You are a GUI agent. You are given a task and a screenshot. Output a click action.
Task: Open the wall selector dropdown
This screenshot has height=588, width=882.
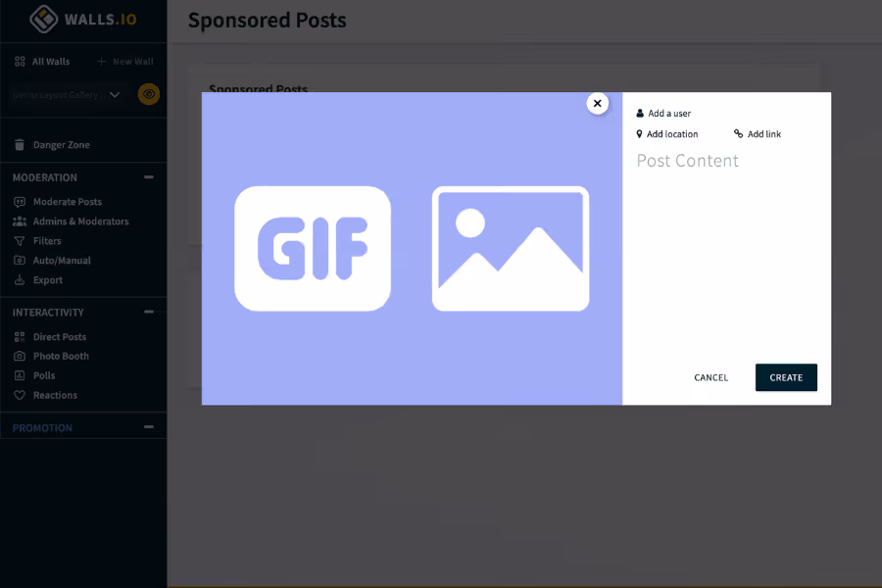click(x=67, y=94)
